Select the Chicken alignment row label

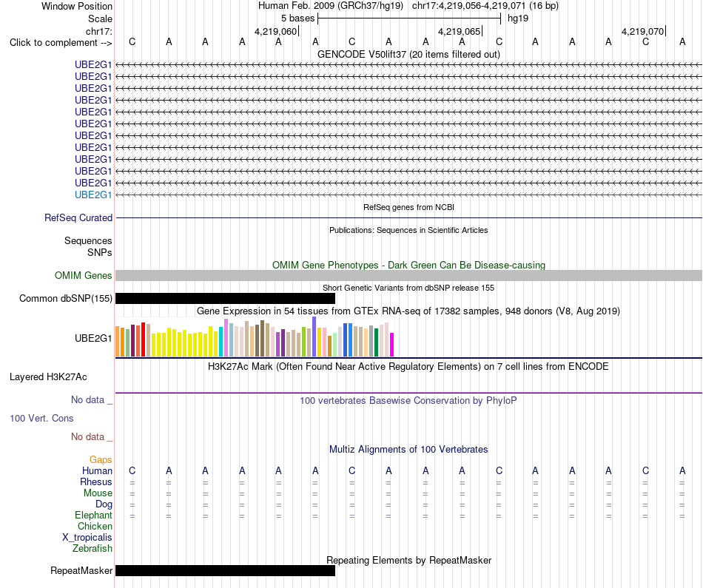pyautogui.click(x=95, y=526)
